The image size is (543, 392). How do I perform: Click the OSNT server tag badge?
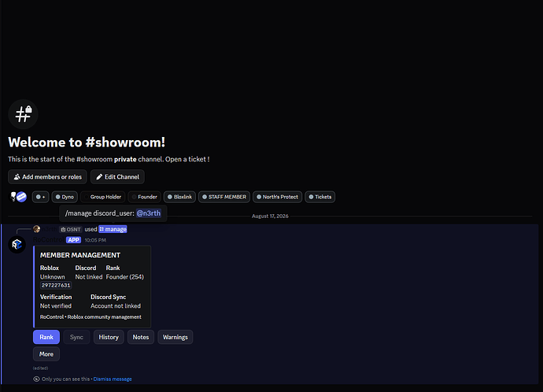(x=71, y=229)
